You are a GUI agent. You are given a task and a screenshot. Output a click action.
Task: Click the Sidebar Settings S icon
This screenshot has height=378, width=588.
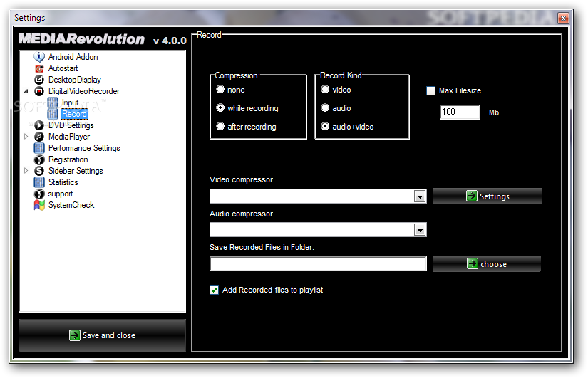(x=39, y=171)
